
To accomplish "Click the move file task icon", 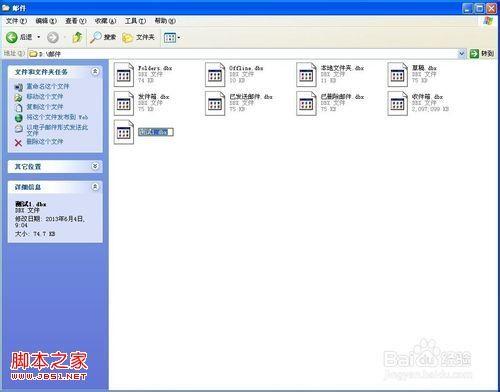I will pyautogui.click(x=18, y=98).
